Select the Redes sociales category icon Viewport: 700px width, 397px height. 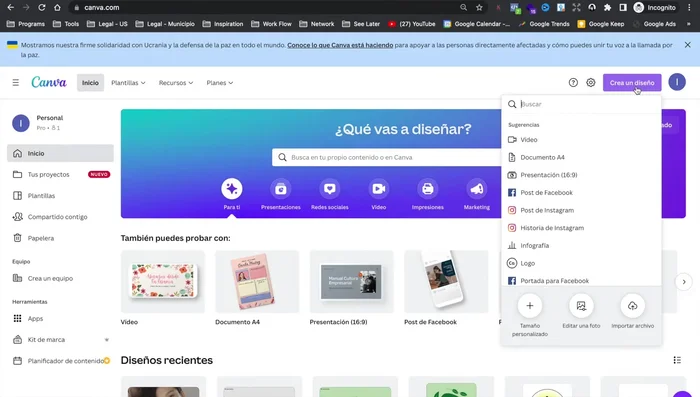(x=329, y=189)
